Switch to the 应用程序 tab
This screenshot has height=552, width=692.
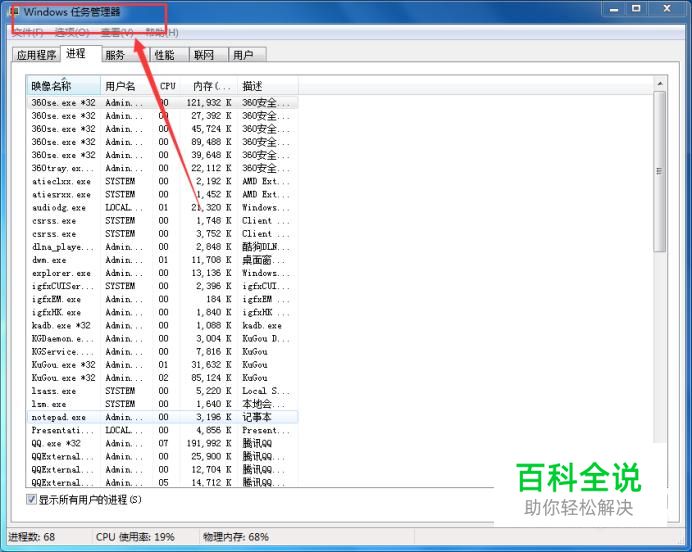point(36,55)
